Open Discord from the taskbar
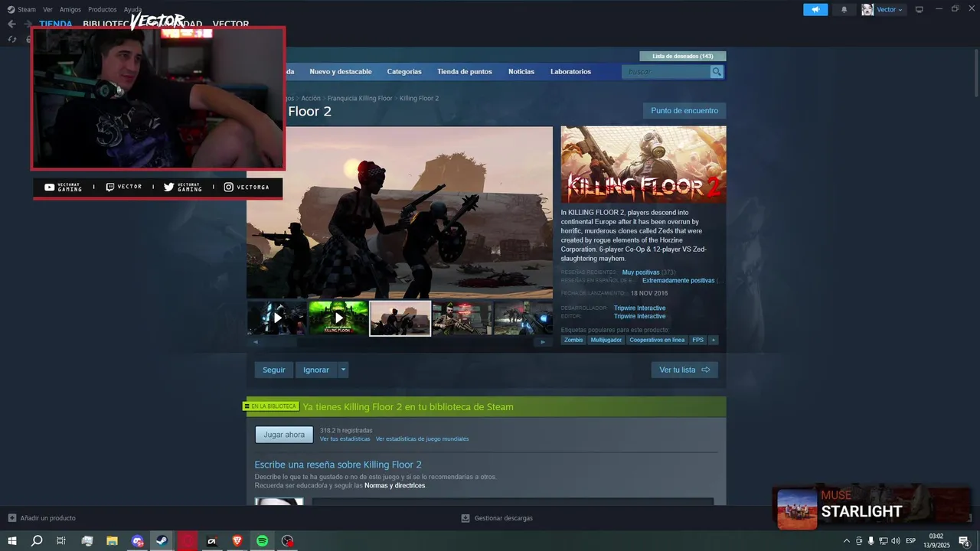The image size is (980, 551). [137, 541]
